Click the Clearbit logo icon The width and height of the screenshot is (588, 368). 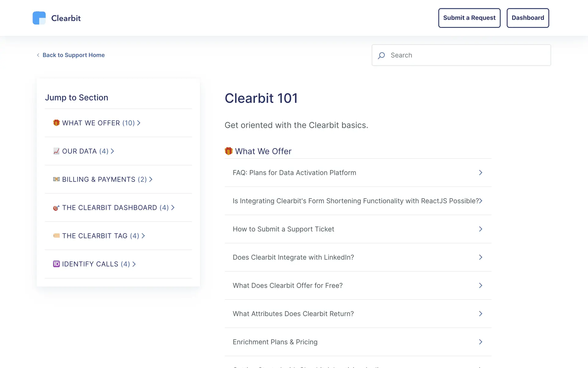coord(39,18)
